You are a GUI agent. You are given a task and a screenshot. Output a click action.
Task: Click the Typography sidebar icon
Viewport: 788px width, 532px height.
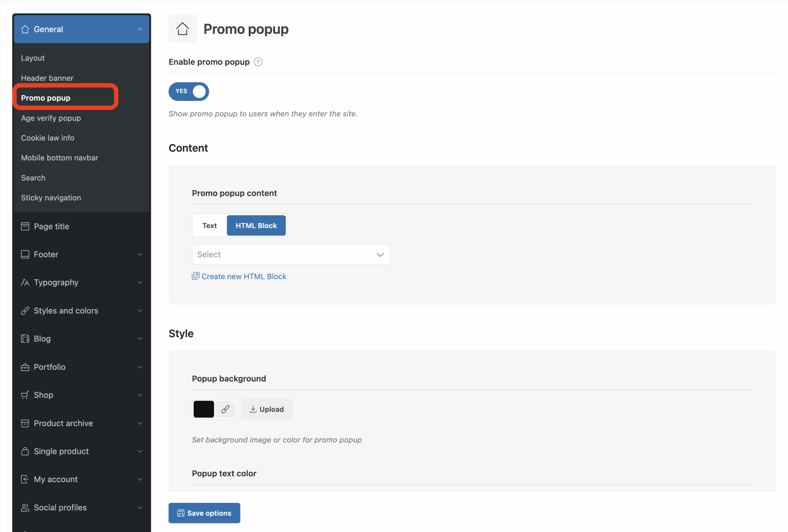[25, 282]
